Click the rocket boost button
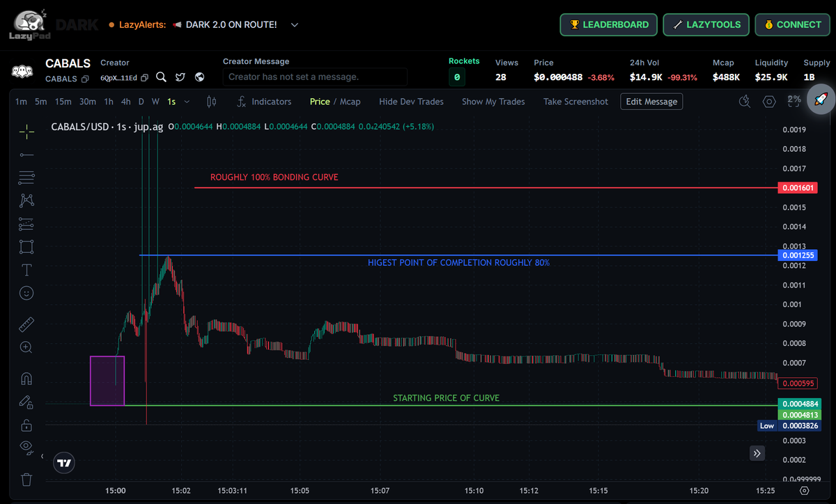836x504 pixels. (821, 101)
